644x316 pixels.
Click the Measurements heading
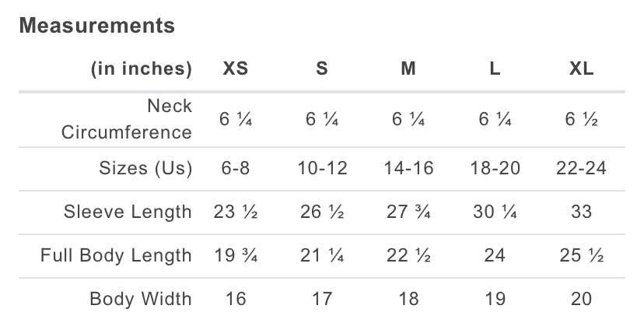click(97, 26)
